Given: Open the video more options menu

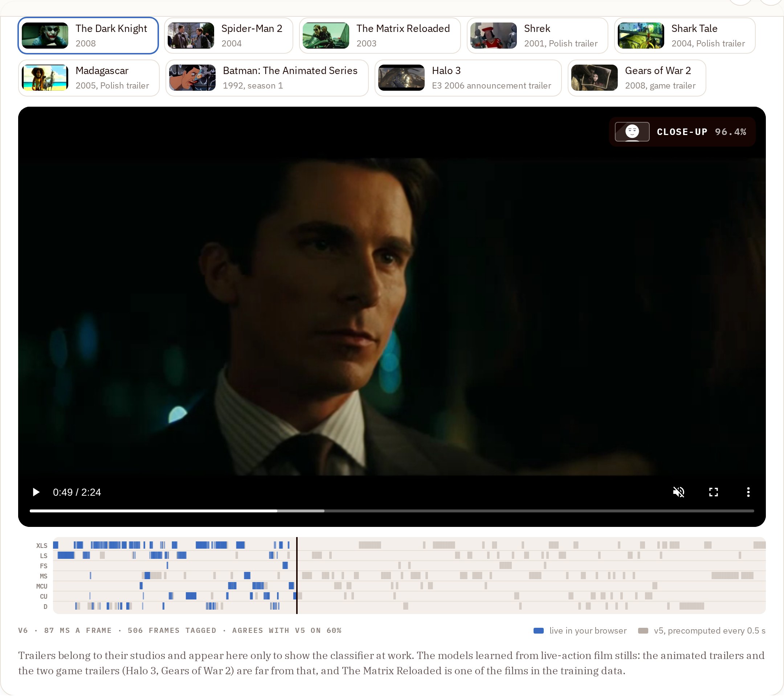Looking at the screenshot, I should 748,492.
